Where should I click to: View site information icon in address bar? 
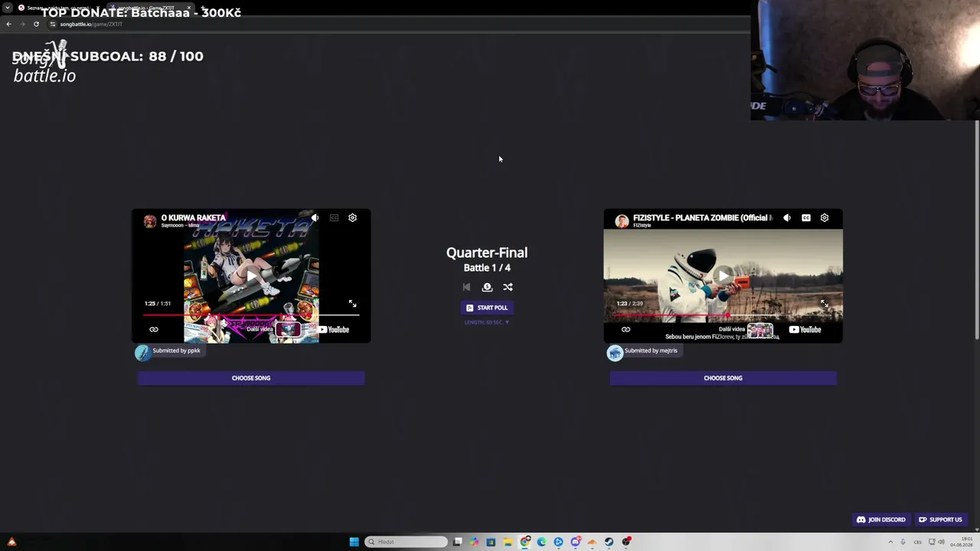click(53, 24)
